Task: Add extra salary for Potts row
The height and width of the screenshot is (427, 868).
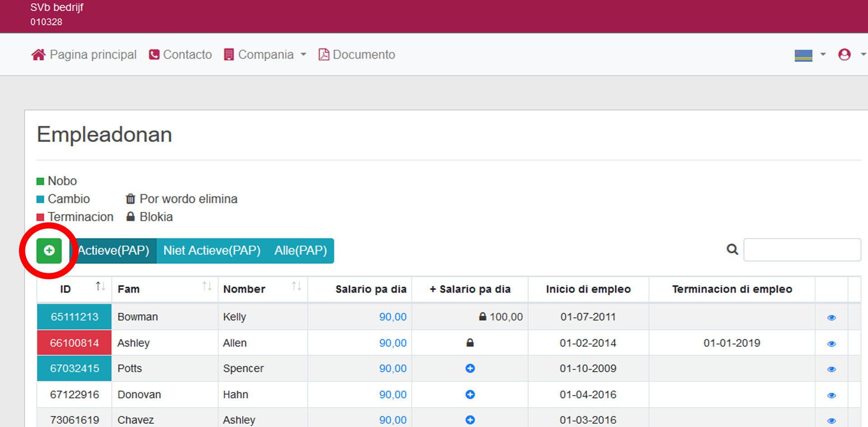Action: pyautogui.click(x=470, y=368)
